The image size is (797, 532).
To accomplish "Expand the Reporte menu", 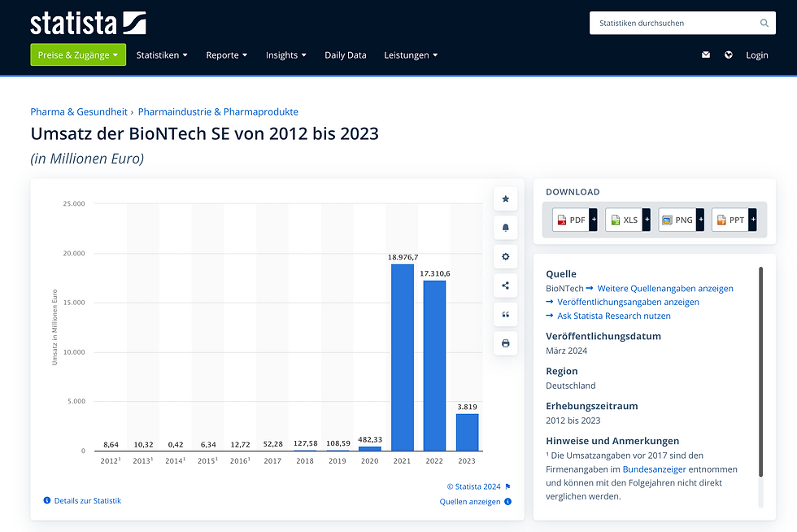I will (x=226, y=55).
